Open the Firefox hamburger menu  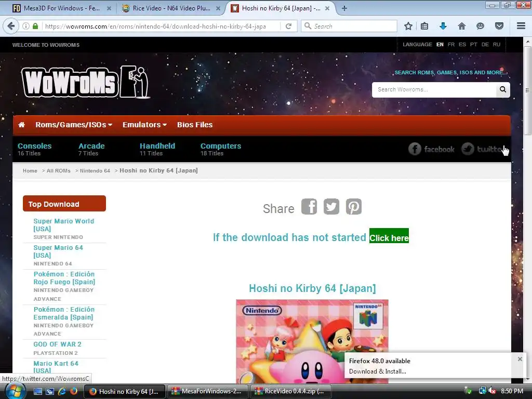521,26
